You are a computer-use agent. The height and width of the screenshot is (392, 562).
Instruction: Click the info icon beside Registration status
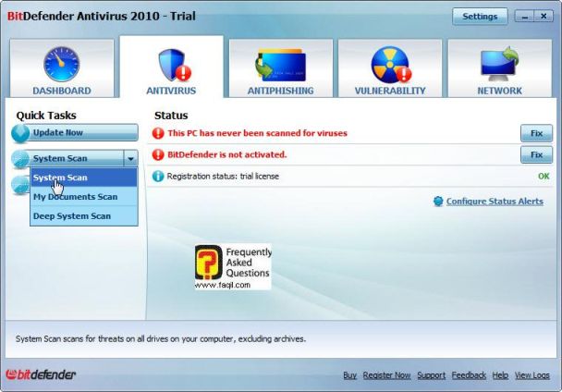coord(158,176)
